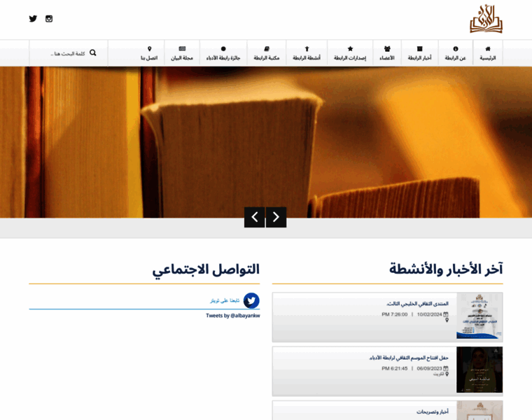This screenshot has height=420, width=532.
Task: Expand the إصدارات الرابطة menu
Action: [x=350, y=53]
